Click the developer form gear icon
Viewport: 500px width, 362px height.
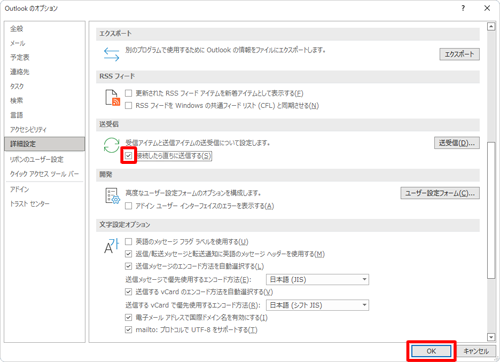pyautogui.click(x=112, y=196)
